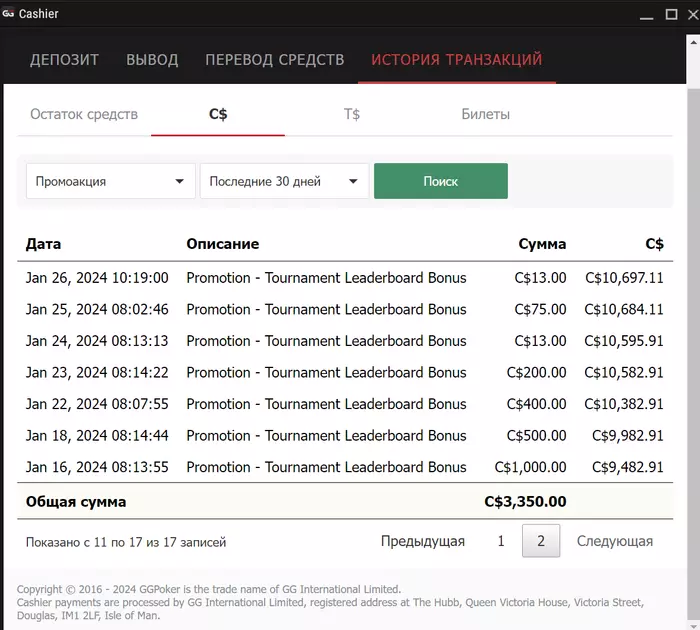Click the C$ balance column header
The image size is (700, 630).
[x=654, y=244]
